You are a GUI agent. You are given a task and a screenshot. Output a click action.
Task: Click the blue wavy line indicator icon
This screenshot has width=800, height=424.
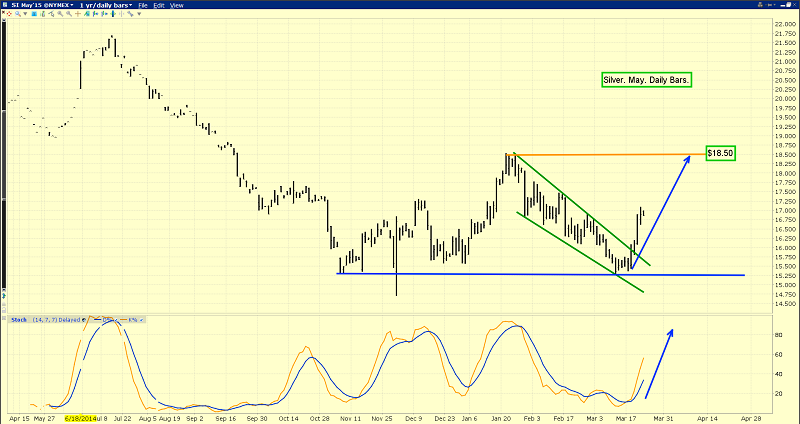[130, 14]
